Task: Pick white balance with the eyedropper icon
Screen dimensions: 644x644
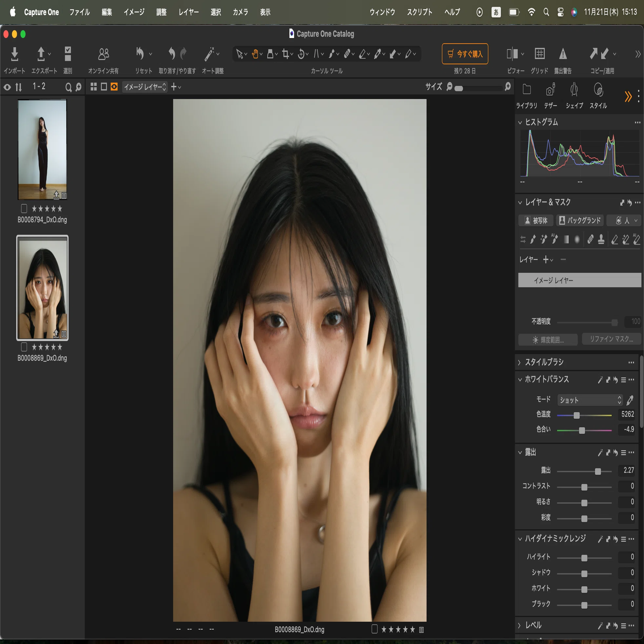Action: [x=630, y=400]
